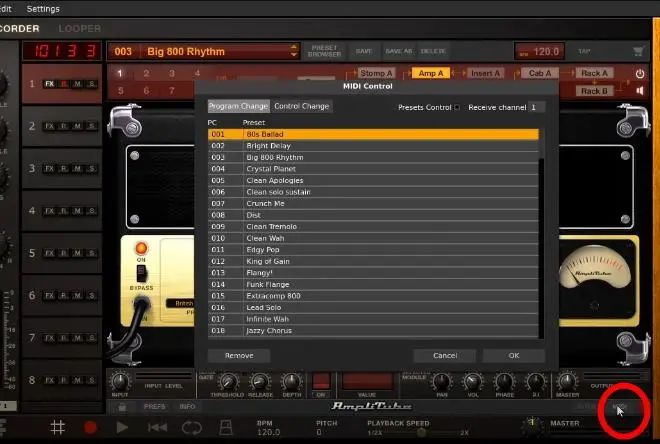
Task: Click the red record button
Action: (90, 428)
